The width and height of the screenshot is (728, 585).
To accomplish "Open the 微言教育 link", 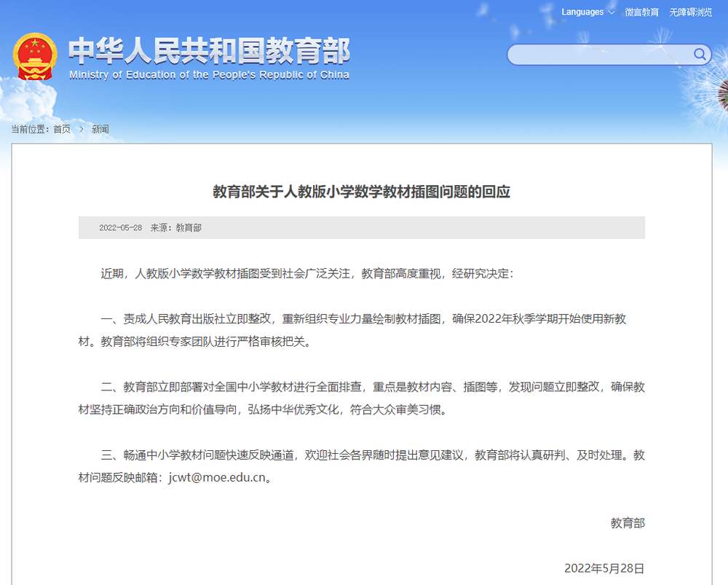I will click(x=641, y=12).
